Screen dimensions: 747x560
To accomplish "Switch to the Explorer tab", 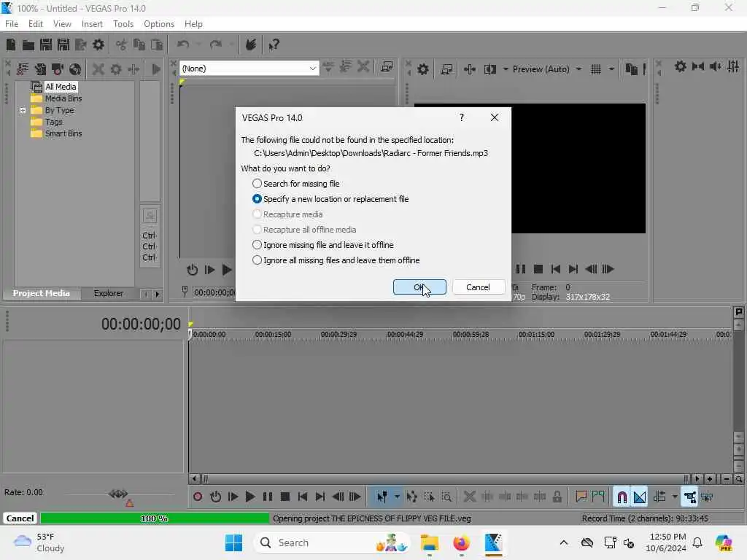I will 108,293.
